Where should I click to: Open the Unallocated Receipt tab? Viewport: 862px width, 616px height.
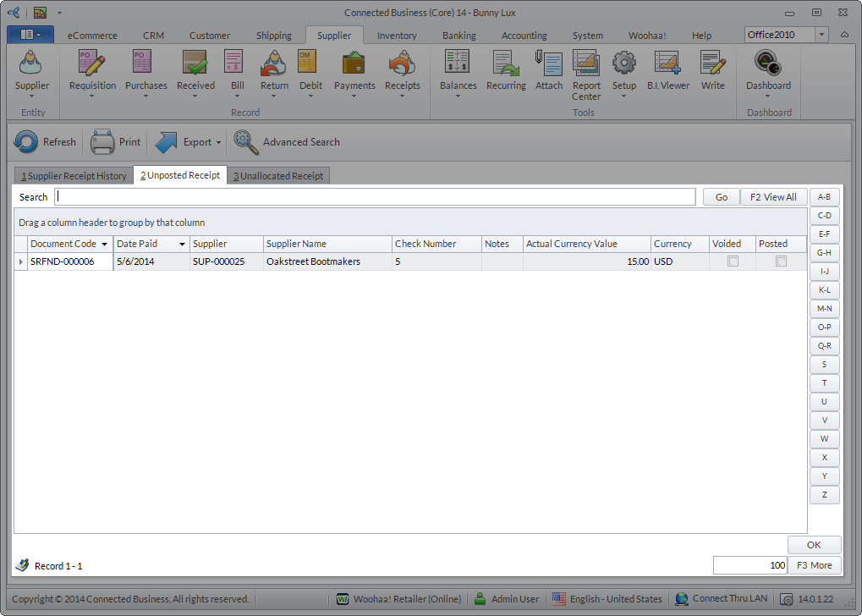click(x=278, y=176)
